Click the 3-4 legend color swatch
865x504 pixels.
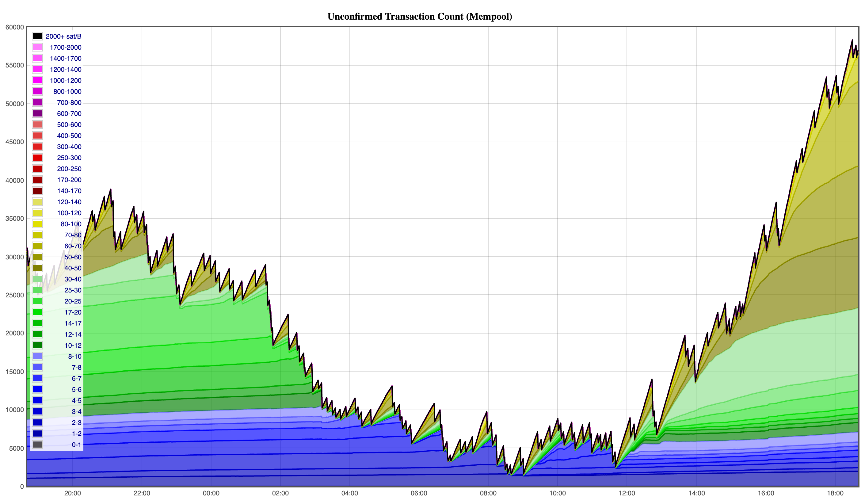[x=37, y=411]
